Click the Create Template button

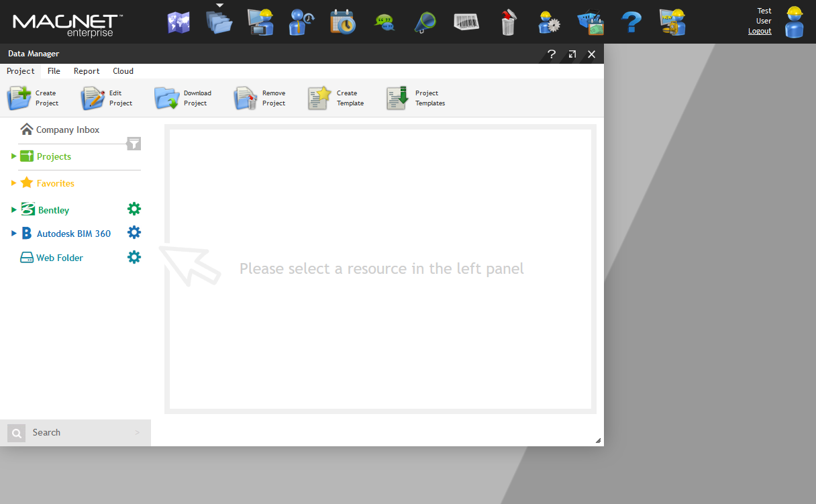[336, 98]
